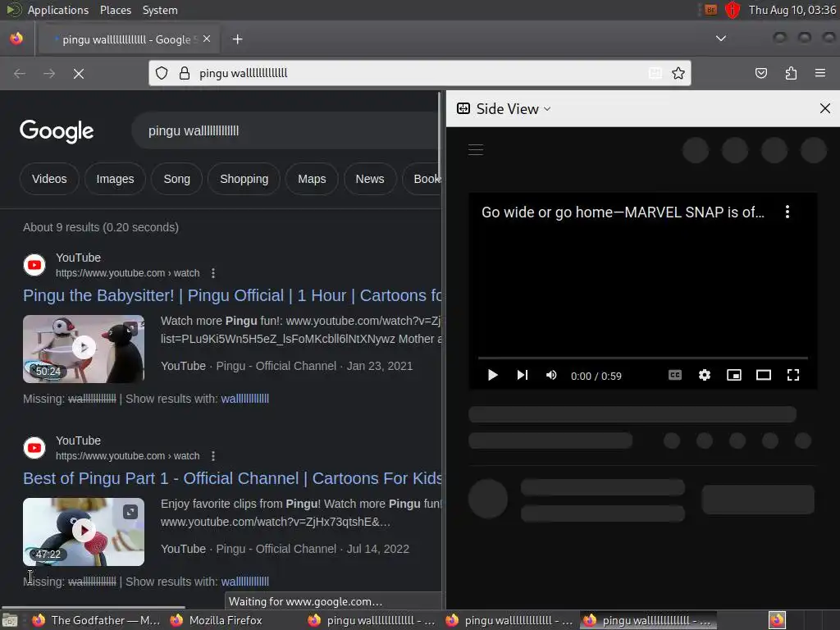Switch to Mozilla Firefox taskbar window

(217, 620)
